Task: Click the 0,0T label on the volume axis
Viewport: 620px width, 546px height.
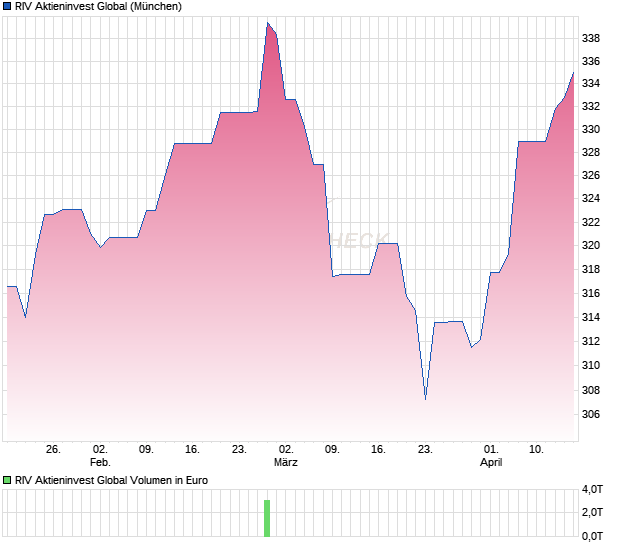Action: click(x=593, y=537)
